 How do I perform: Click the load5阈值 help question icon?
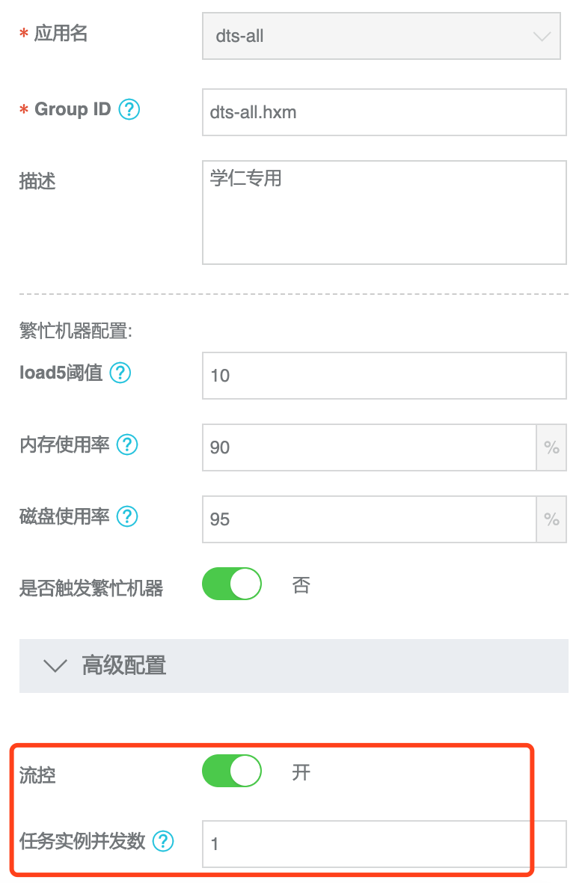(120, 373)
